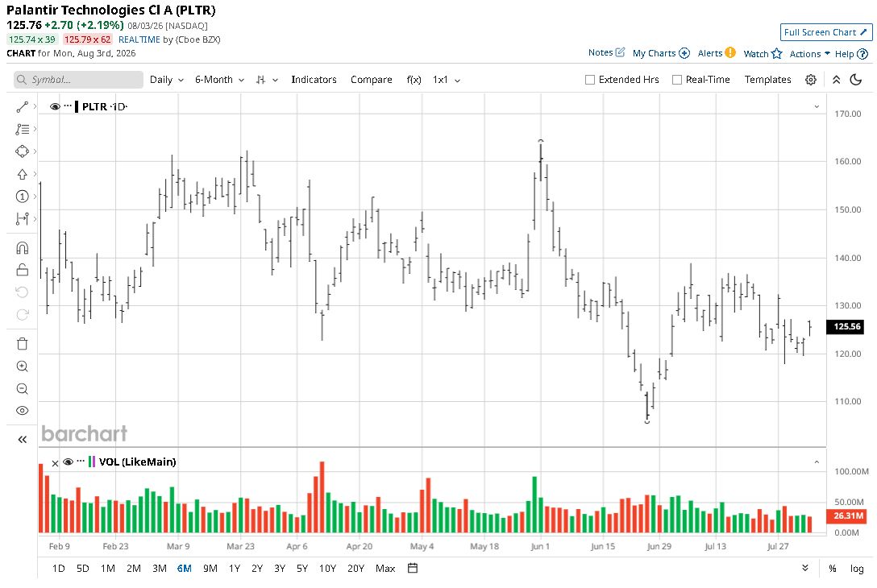Image resolution: width=877 pixels, height=588 pixels.
Task: Click the redo arrow icon
Action: 23,315
